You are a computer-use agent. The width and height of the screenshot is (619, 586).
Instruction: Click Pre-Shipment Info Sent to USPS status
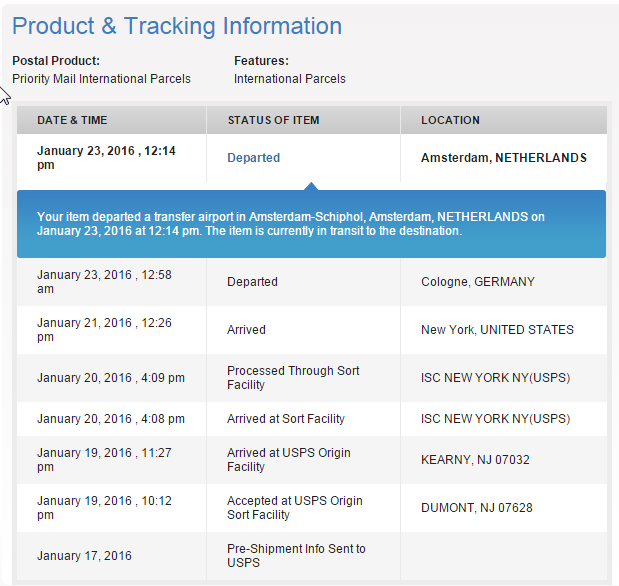296,556
